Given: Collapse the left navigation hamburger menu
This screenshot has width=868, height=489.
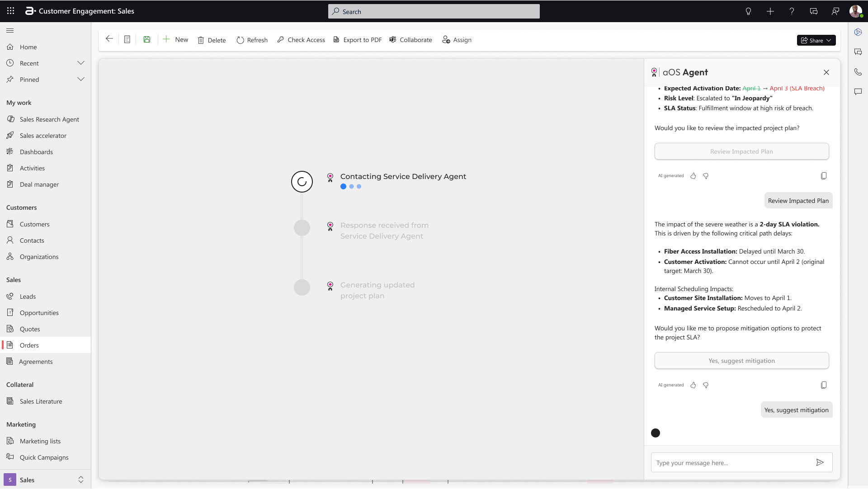Looking at the screenshot, I should (10, 30).
